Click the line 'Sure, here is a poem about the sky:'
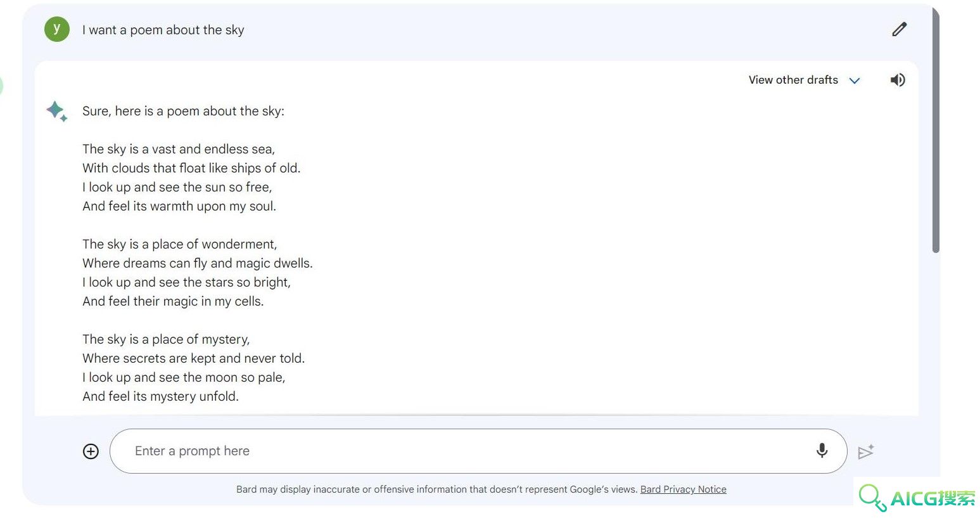The width and height of the screenshot is (980, 518). 183,111
